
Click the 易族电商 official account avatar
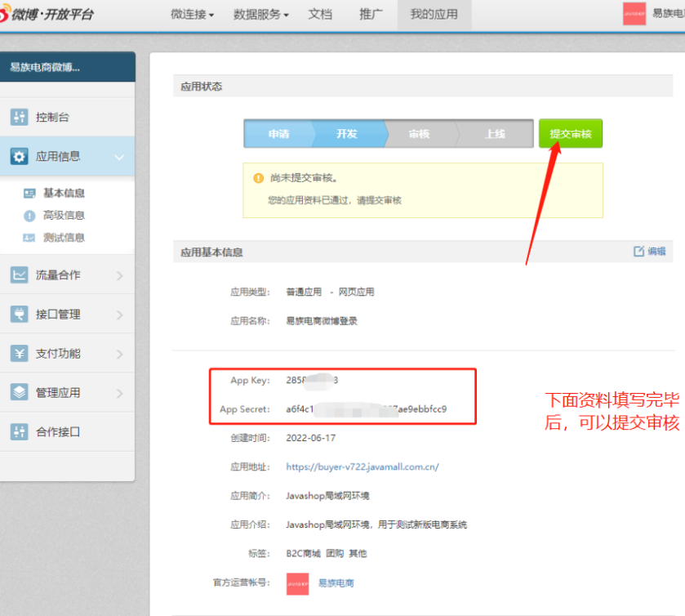coord(297,583)
